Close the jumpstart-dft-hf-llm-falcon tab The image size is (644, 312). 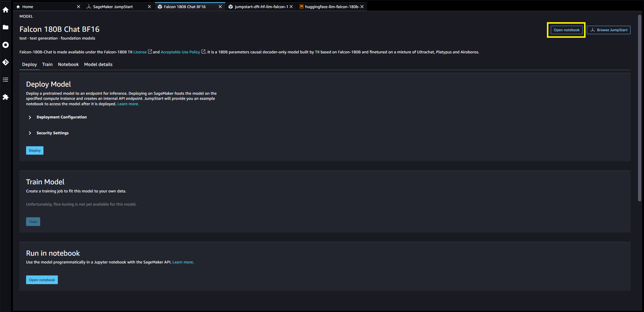[291, 7]
